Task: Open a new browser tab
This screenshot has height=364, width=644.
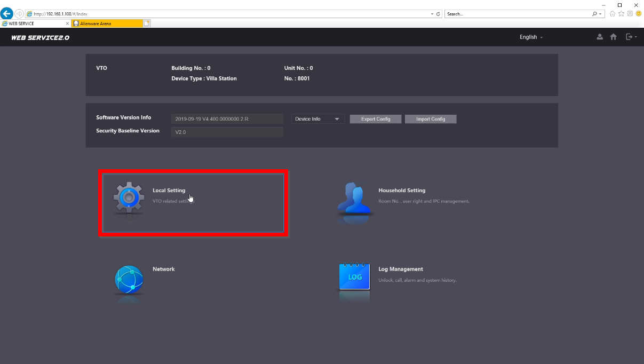Action: pyautogui.click(x=147, y=23)
